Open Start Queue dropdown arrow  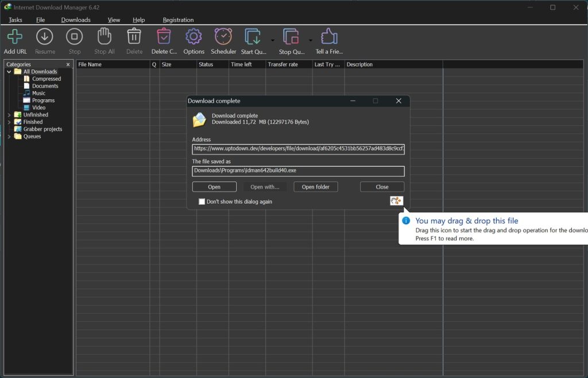click(x=273, y=40)
